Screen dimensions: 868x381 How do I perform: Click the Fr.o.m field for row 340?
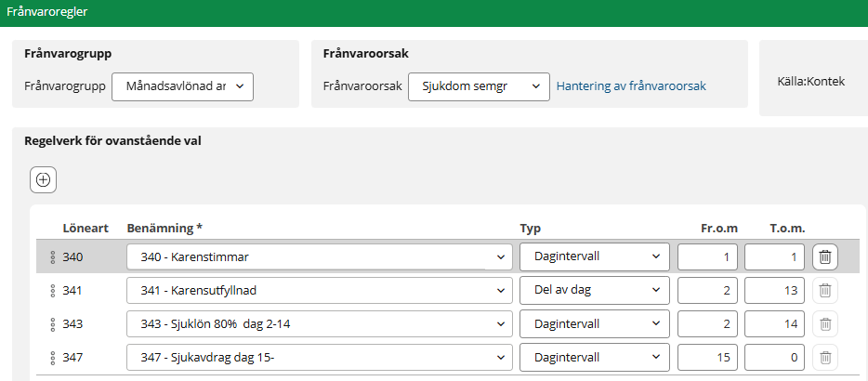(707, 257)
